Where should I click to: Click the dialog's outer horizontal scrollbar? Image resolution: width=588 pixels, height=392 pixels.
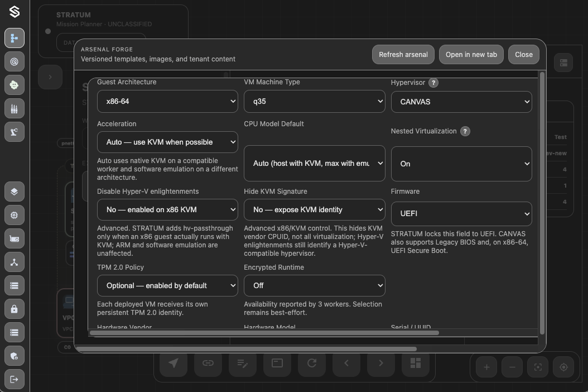click(x=245, y=349)
